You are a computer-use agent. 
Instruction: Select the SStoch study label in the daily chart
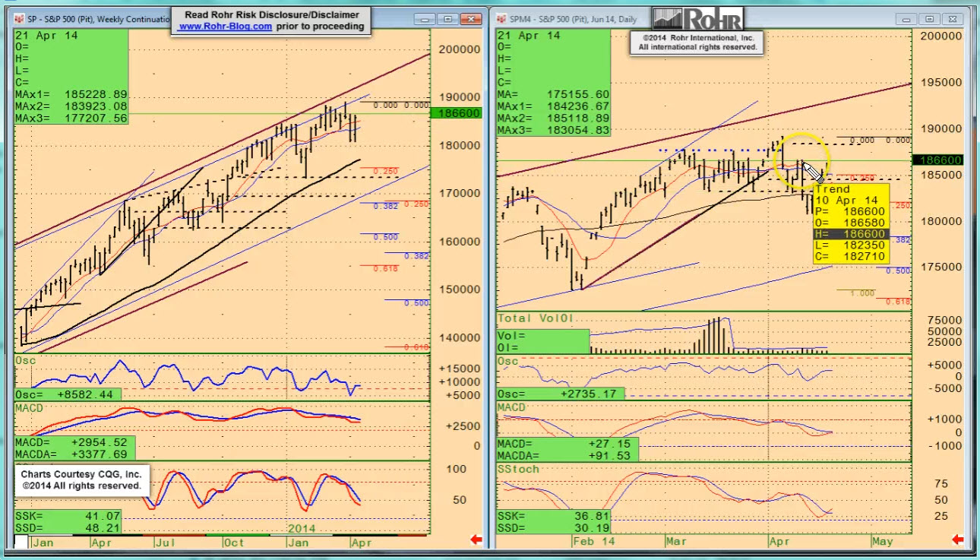tap(517, 469)
